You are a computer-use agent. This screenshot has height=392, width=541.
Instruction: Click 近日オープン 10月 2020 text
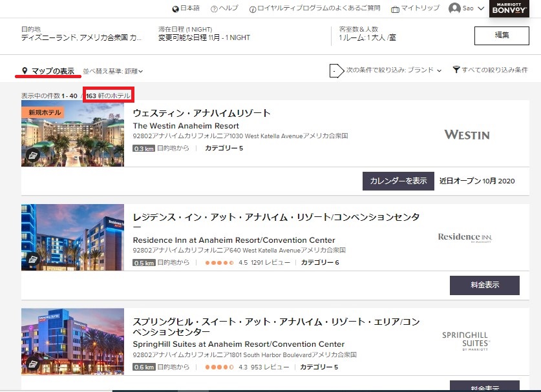[477, 181]
